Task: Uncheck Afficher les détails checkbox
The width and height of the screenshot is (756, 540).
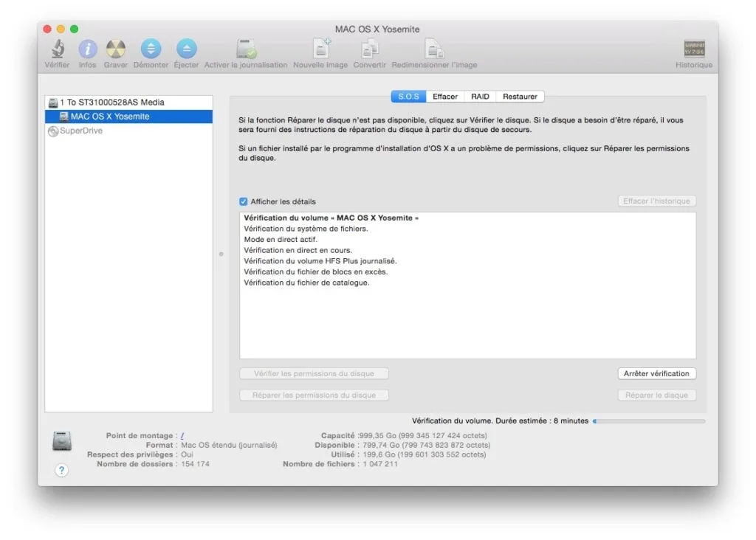Action: pos(244,201)
